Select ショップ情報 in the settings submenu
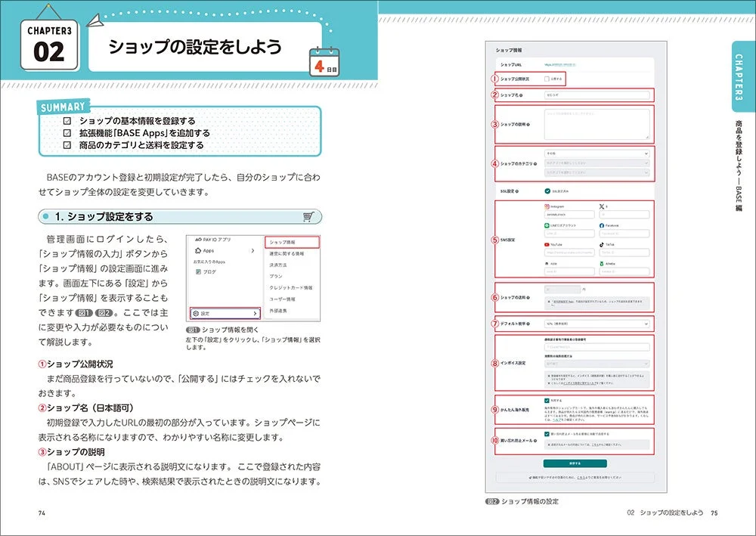756x536 pixels. point(292,242)
